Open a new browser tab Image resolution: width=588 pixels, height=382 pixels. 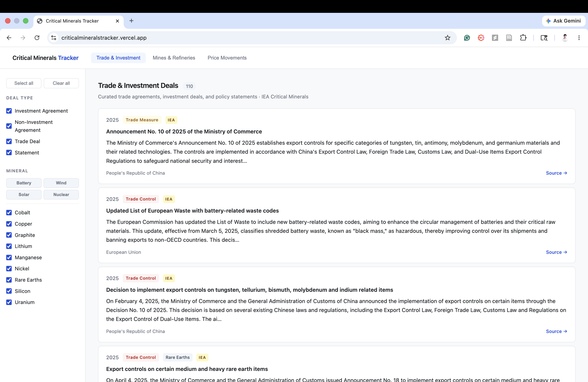pos(131,21)
